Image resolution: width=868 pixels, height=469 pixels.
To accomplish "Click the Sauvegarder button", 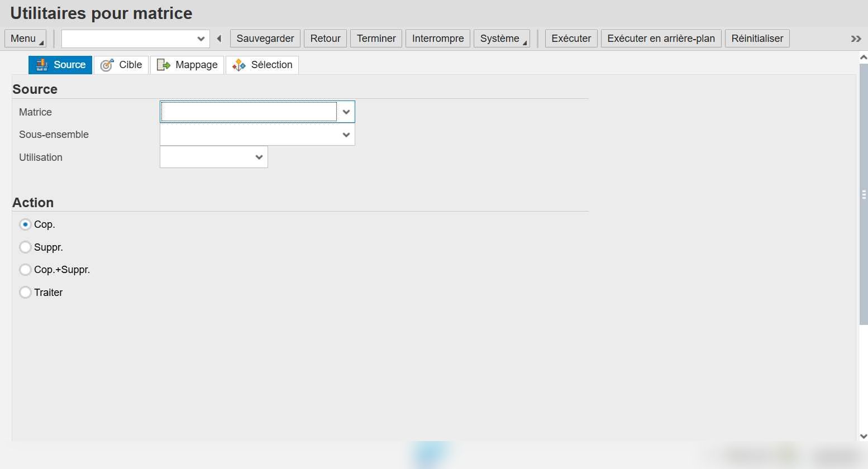I will (265, 39).
